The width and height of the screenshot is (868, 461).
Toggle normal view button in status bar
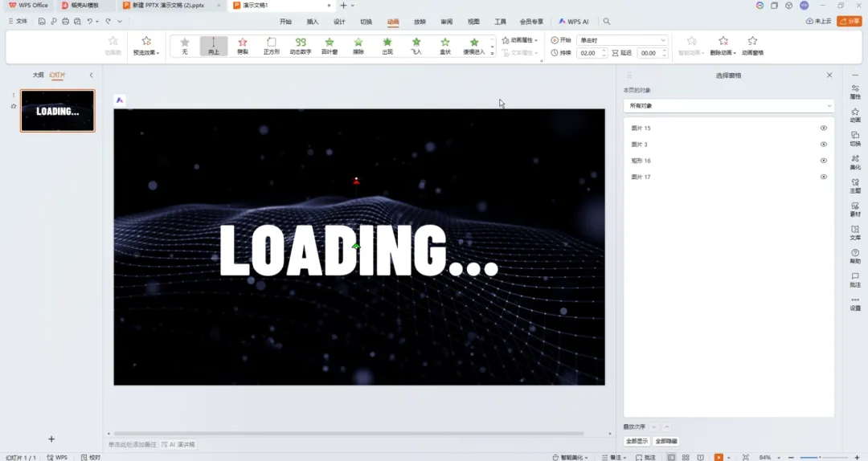671,457
